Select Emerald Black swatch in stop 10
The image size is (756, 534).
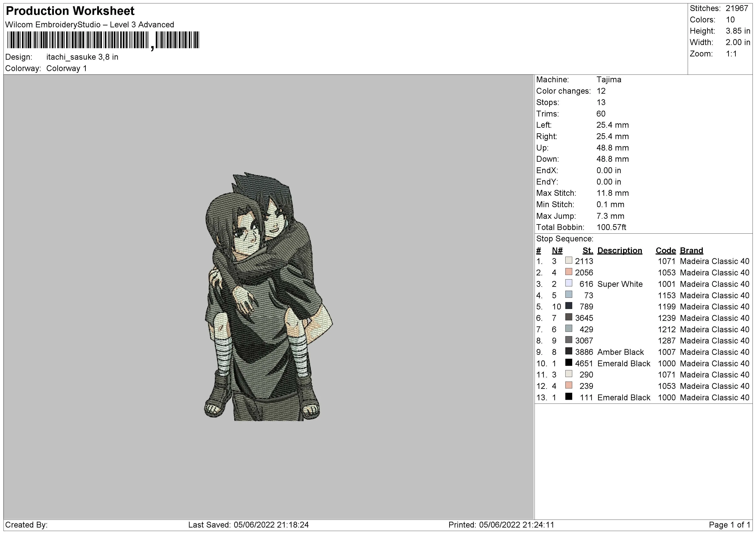(569, 363)
